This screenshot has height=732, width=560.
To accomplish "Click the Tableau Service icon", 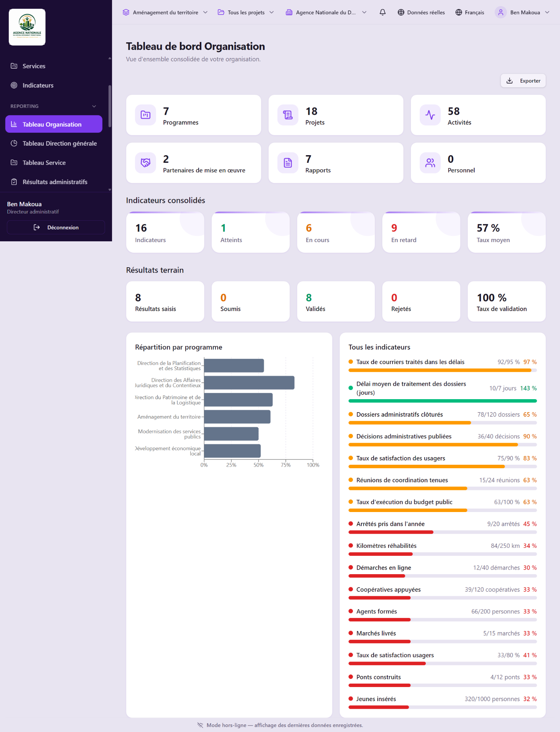I will [14, 162].
